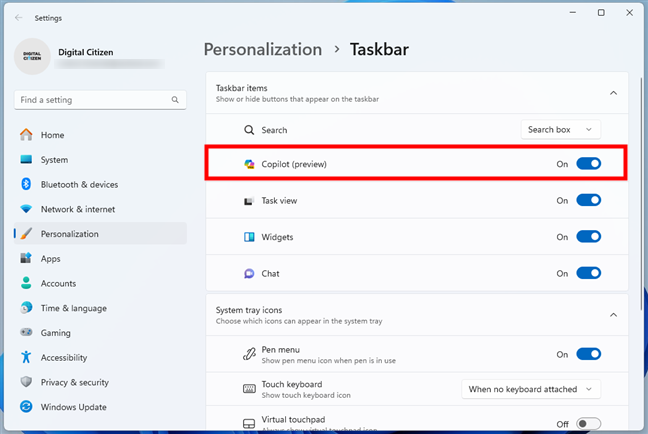The height and width of the screenshot is (434, 648).
Task: Click the System monitor icon
Action: (26, 160)
